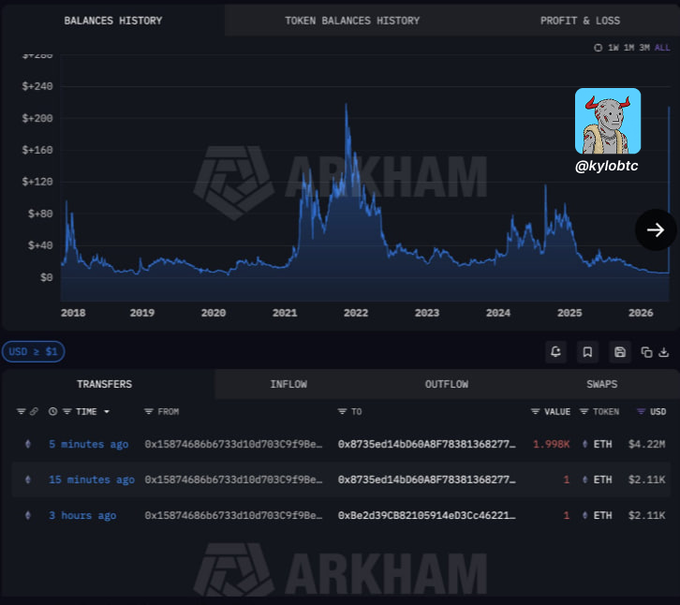The width and height of the screenshot is (680, 605).
Task: Copy transfers with the copy icon
Action: [x=647, y=352]
